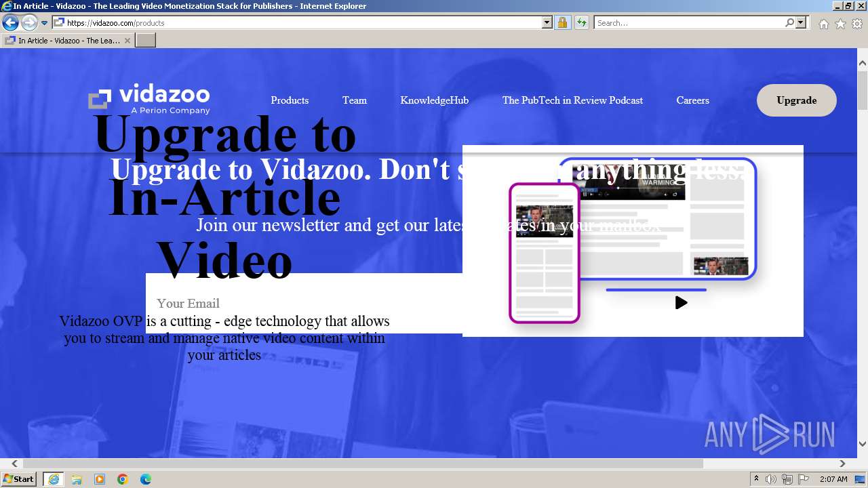Click the horizontal scrollbar thumb
The width and height of the screenshot is (868, 488).
tap(363, 464)
